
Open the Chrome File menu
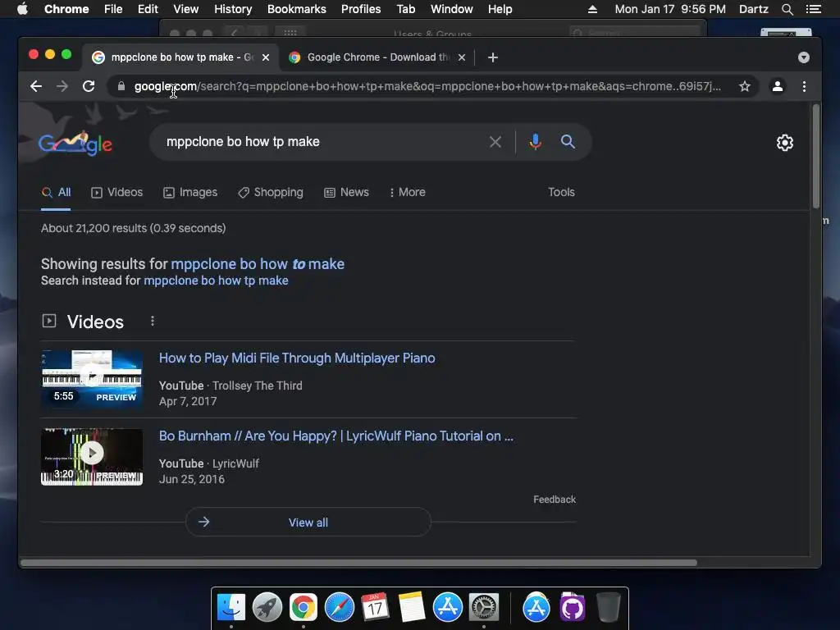[x=113, y=9]
